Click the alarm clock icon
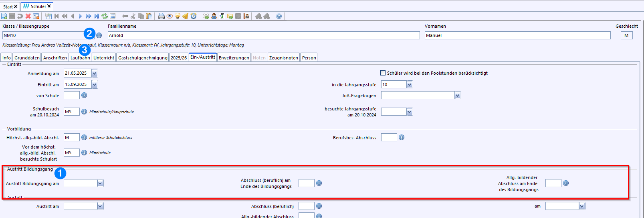This screenshot has width=644, height=218. 194,16
